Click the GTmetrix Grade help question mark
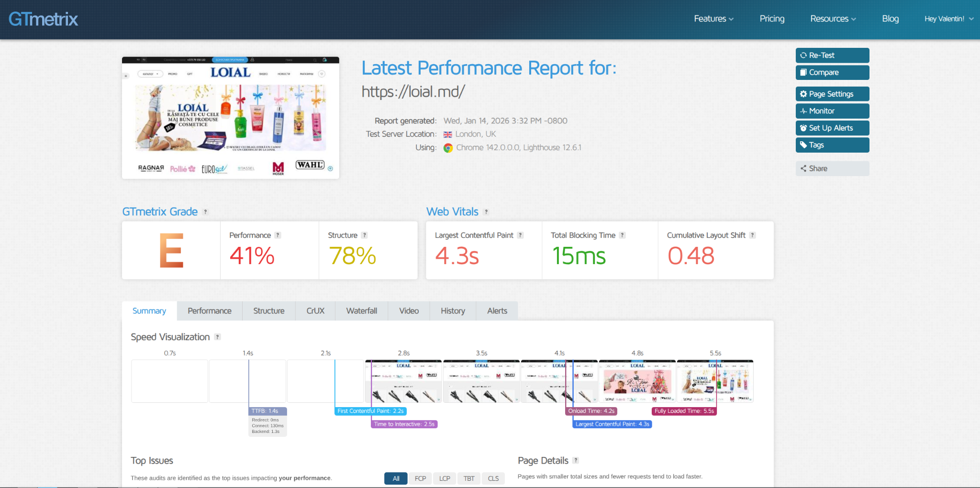The height and width of the screenshot is (488, 980). pyautogui.click(x=206, y=212)
